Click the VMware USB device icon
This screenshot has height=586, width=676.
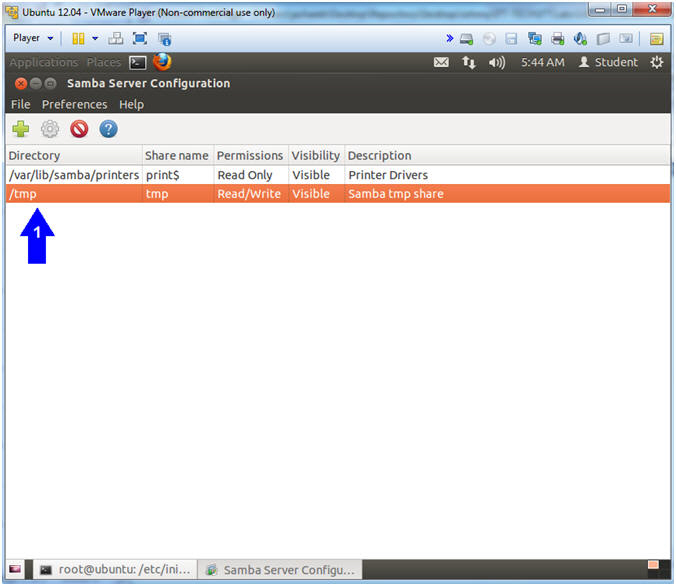click(x=603, y=39)
